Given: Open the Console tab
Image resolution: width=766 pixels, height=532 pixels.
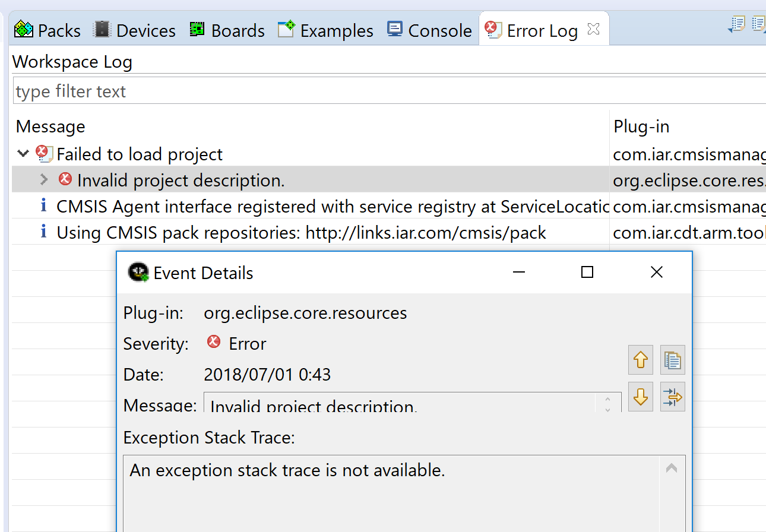Looking at the screenshot, I should pos(429,30).
